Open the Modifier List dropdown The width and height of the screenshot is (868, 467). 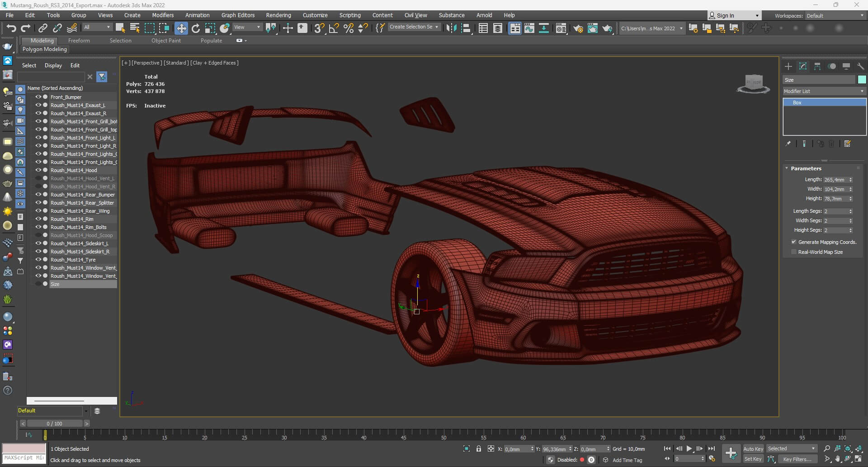(x=824, y=91)
